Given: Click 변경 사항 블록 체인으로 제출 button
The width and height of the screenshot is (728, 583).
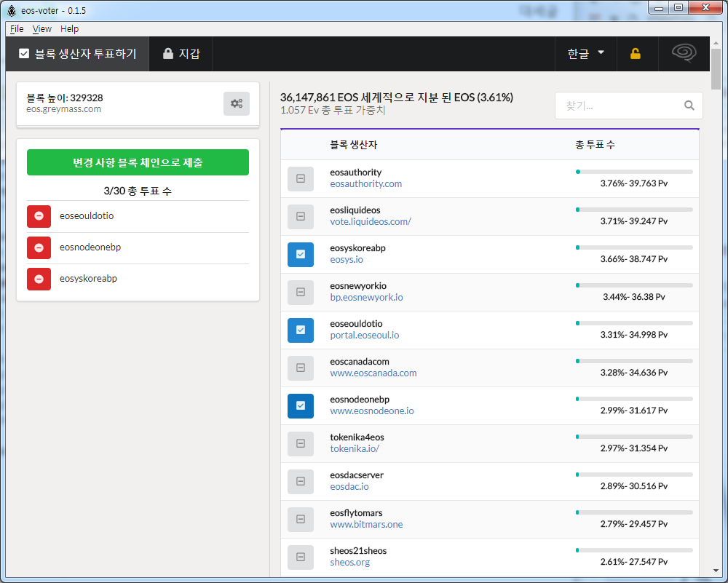Looking at the screenshot, I should pos(138,162).
